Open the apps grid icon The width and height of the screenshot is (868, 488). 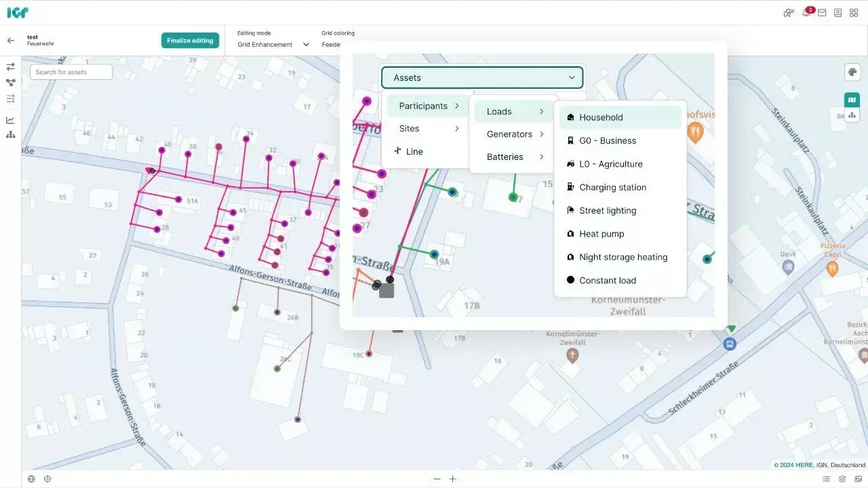pyautogui.click(x=854, y=13)
